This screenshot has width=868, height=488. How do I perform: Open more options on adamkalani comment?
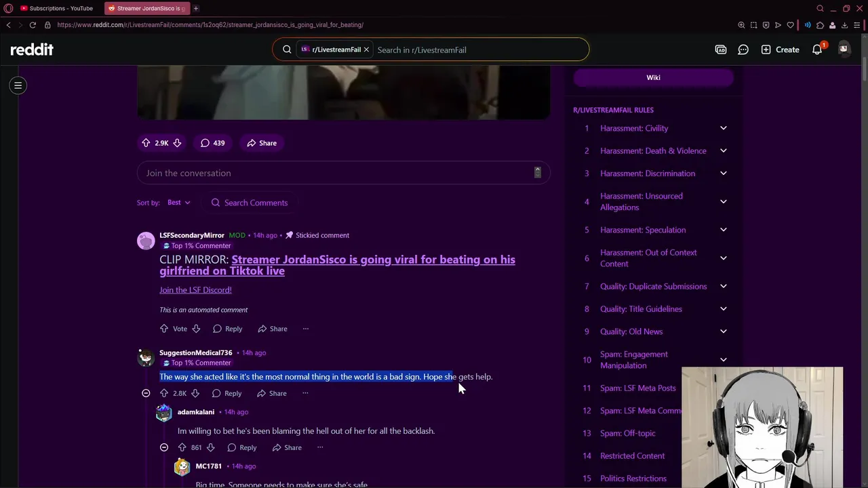tap(320, 447)
